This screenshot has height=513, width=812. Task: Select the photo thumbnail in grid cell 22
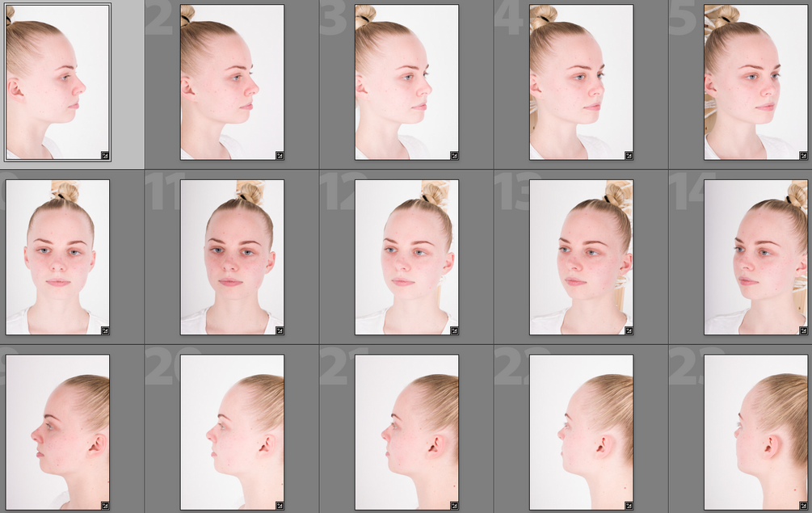[581, 431]
